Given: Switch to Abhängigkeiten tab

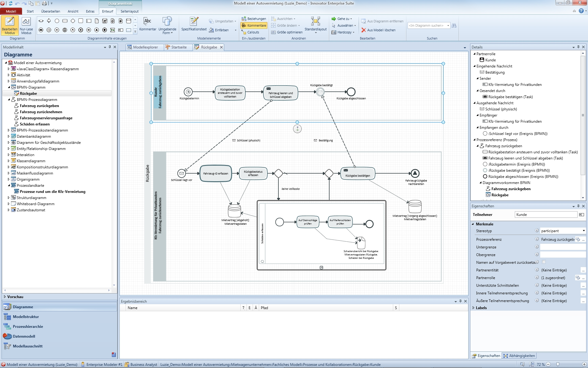Looking at the screenshot, I should tap(519, 356).
